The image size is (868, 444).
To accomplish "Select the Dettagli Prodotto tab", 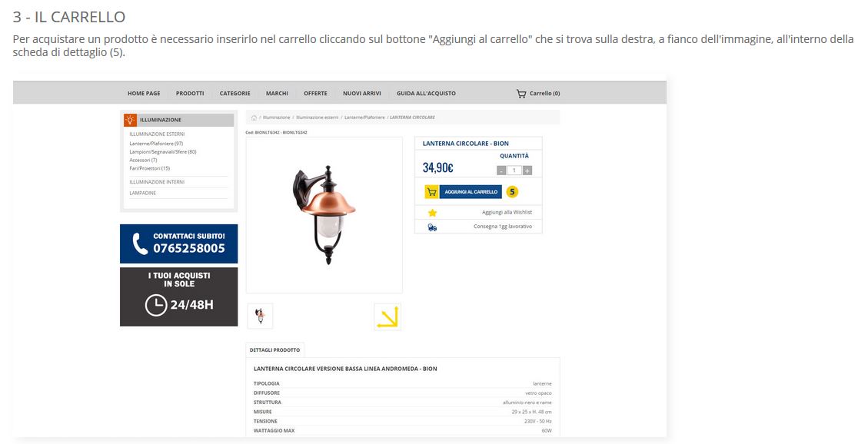I will pos(274,350).
